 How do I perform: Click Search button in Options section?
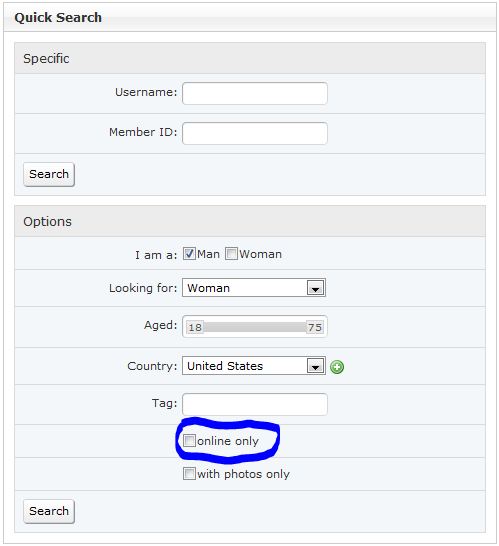point(49,511)
